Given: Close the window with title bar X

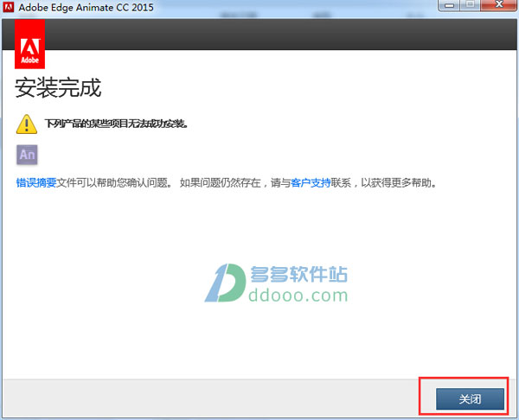Looking at the screenshot, I should click(499, 5).
